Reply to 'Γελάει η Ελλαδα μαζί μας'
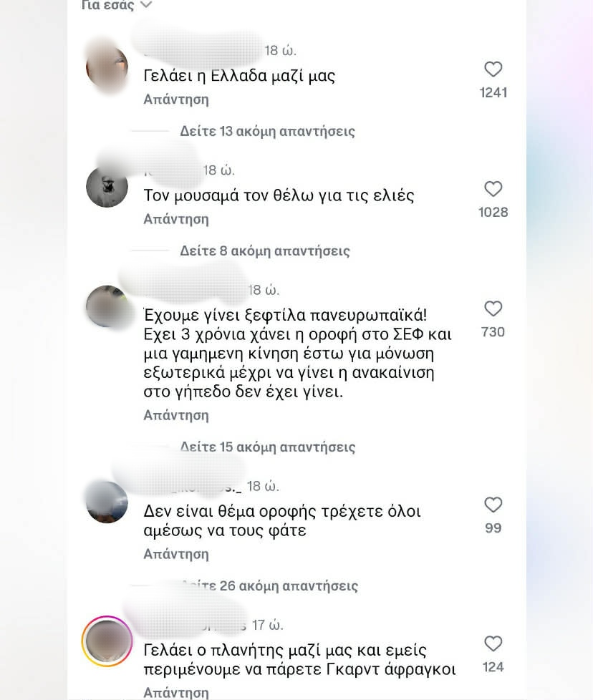 [176, 99]
